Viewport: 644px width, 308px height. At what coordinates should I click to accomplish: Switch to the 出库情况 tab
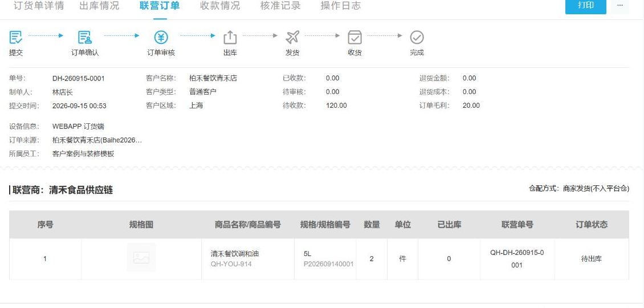99,6
